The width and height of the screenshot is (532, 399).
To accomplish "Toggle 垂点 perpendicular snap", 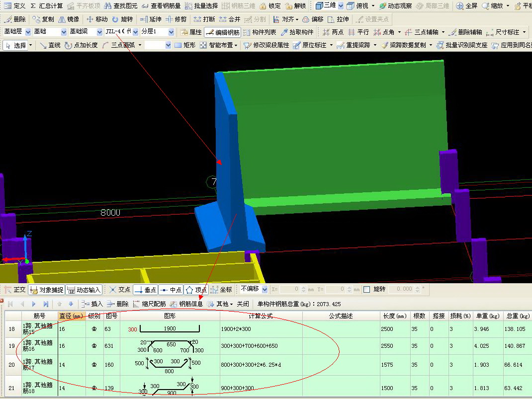I will click(x=145, y=290).
